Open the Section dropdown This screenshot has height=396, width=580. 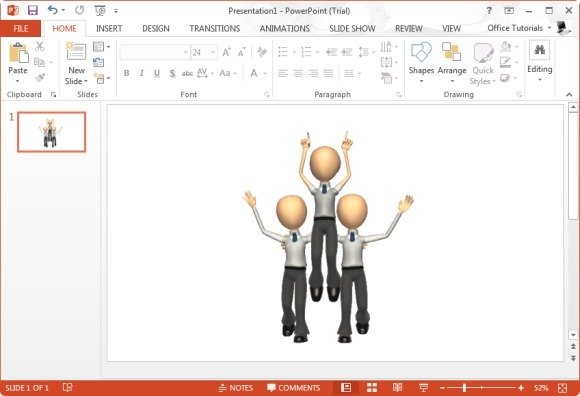[101, 78]
